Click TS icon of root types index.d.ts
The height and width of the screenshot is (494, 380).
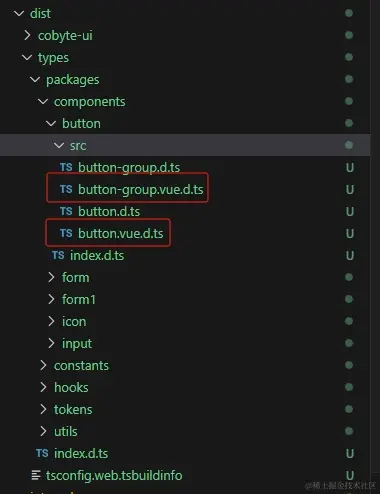42,453
